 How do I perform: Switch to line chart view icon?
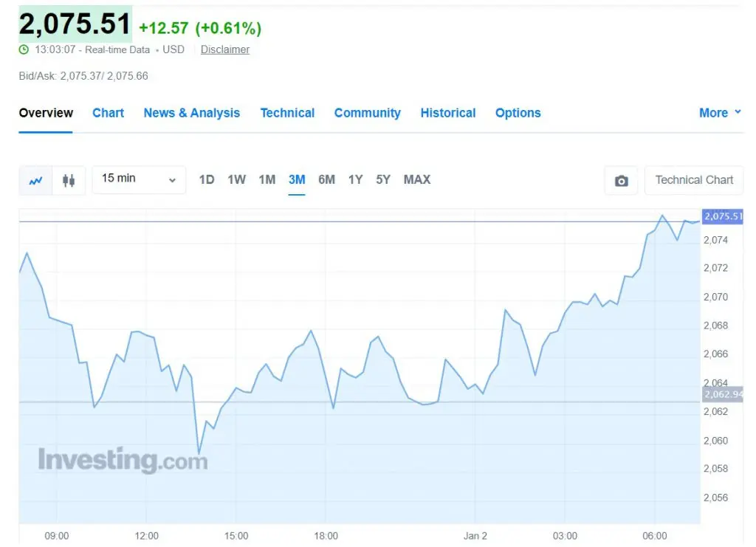(35, 181)
